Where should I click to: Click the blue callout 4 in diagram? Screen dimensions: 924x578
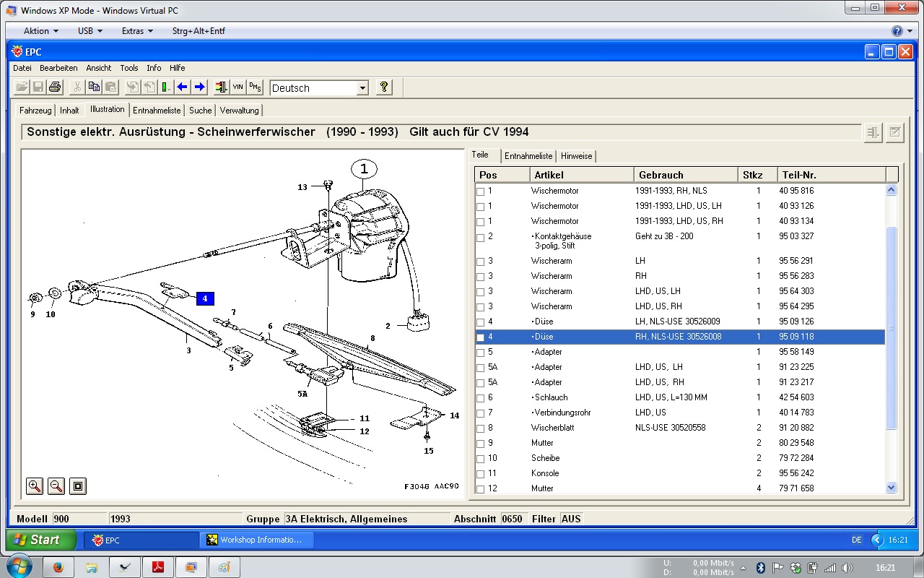(205, 298)
